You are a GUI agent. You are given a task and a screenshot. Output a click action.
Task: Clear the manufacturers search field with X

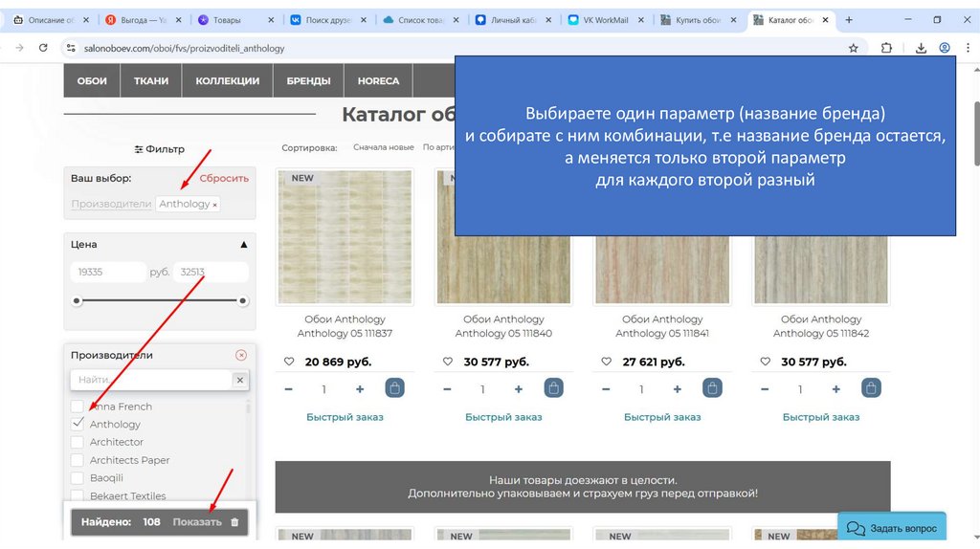(x=240, y=380)
